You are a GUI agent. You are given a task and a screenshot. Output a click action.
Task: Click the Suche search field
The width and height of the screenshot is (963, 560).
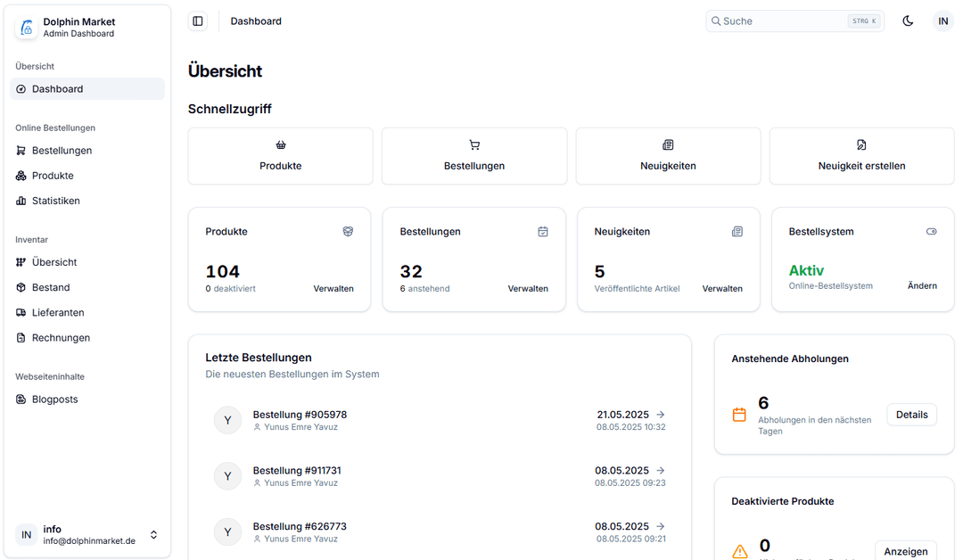pyautogui.click(x=794, y=21)
